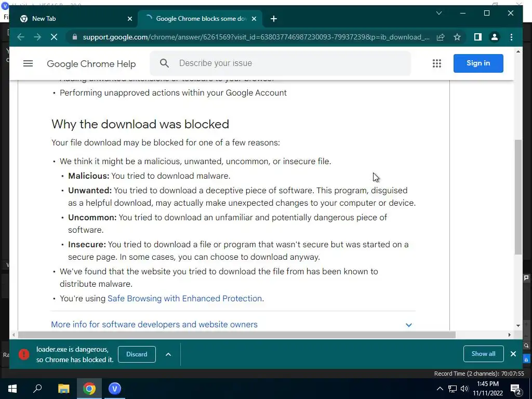Stop loading the page
Viewport: 532px width, 399px height.
pos(54,37)
